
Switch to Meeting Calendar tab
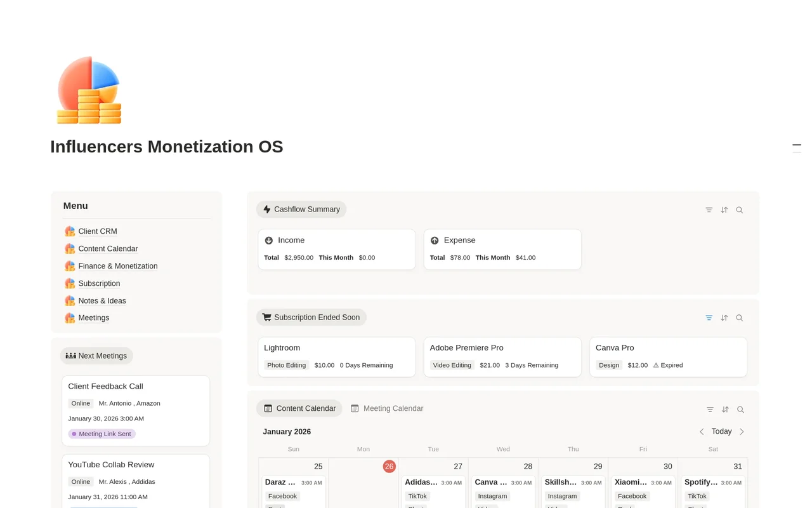tap(387, 408)
